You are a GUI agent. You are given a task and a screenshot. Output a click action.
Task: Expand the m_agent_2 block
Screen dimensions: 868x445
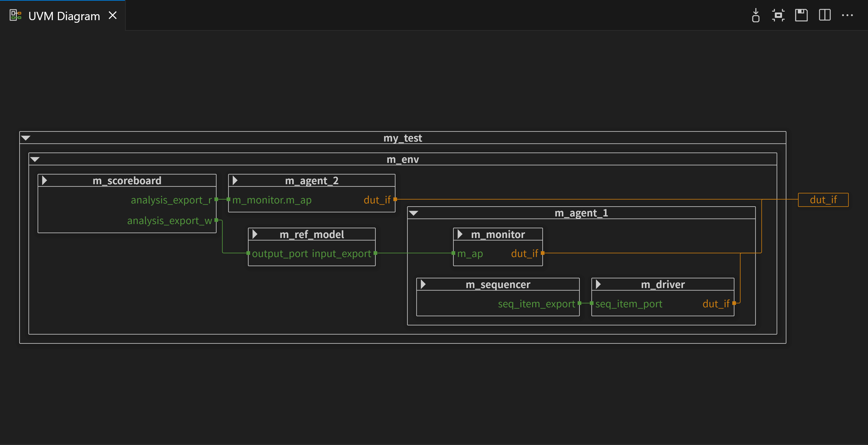coord(235,181)
